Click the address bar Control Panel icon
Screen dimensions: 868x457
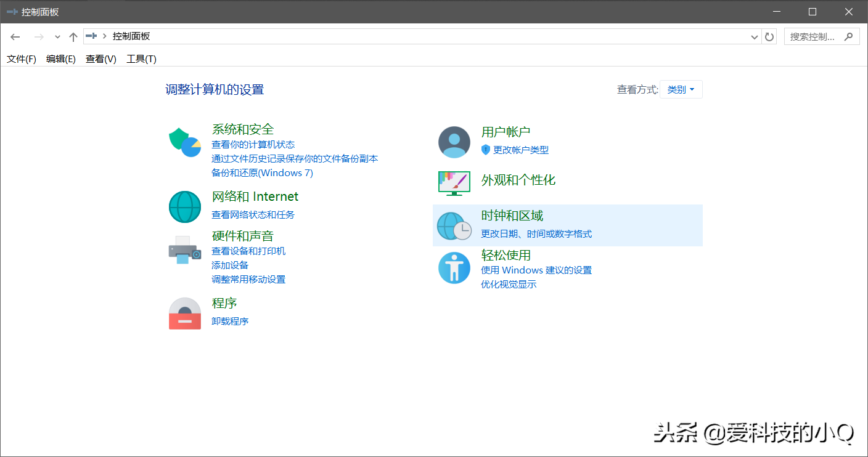[x=91, y=36]
